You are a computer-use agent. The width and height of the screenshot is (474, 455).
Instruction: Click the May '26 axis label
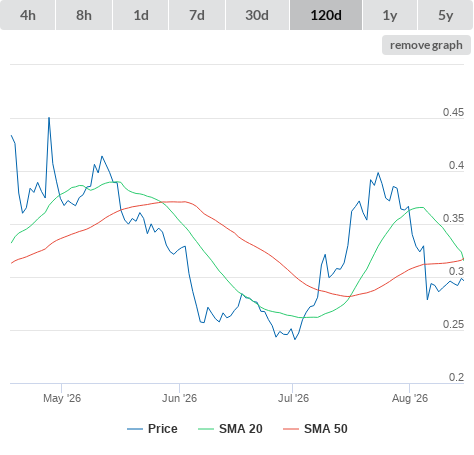click(62, 398)
